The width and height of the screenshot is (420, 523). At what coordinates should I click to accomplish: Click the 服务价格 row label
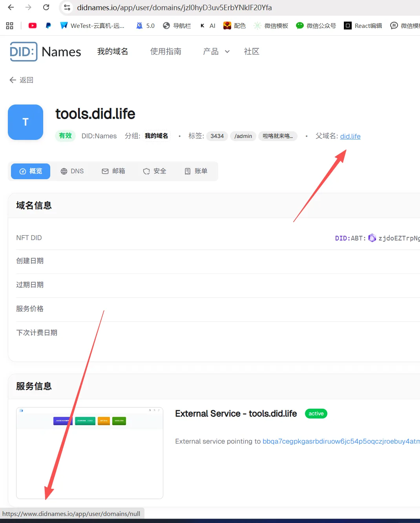pos(30,309)
